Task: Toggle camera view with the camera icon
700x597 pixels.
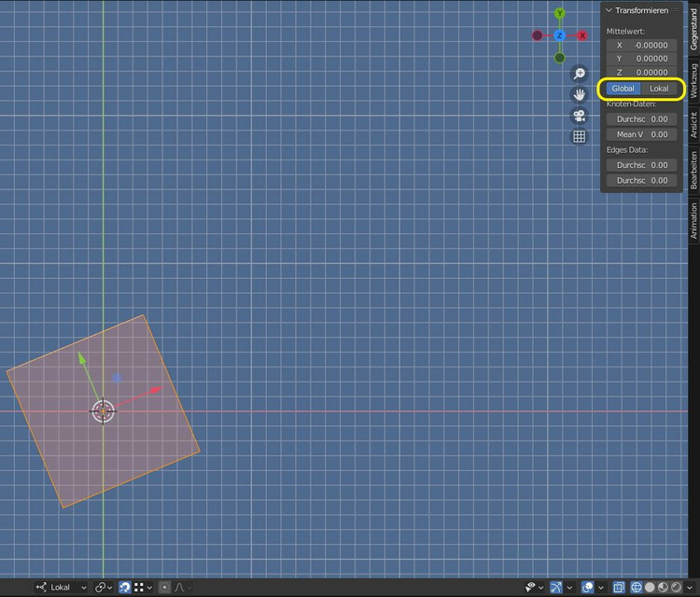Action: 579,116
